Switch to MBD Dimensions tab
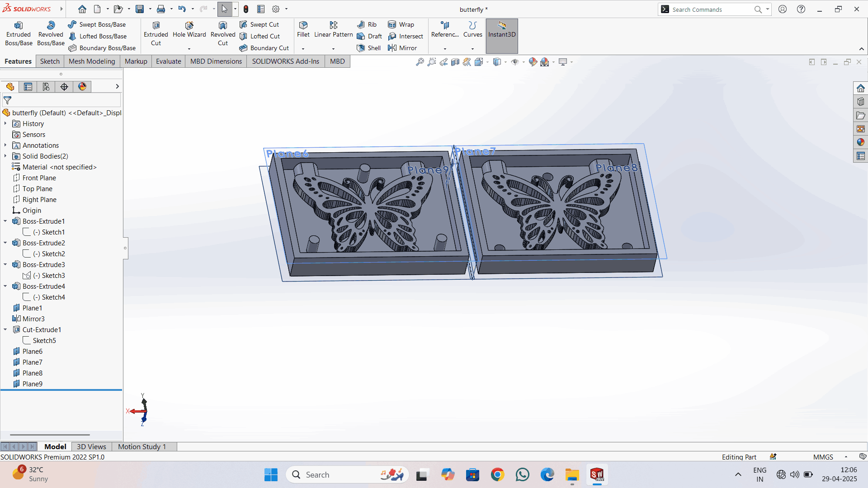868x488 pixels. pos(216,61)
